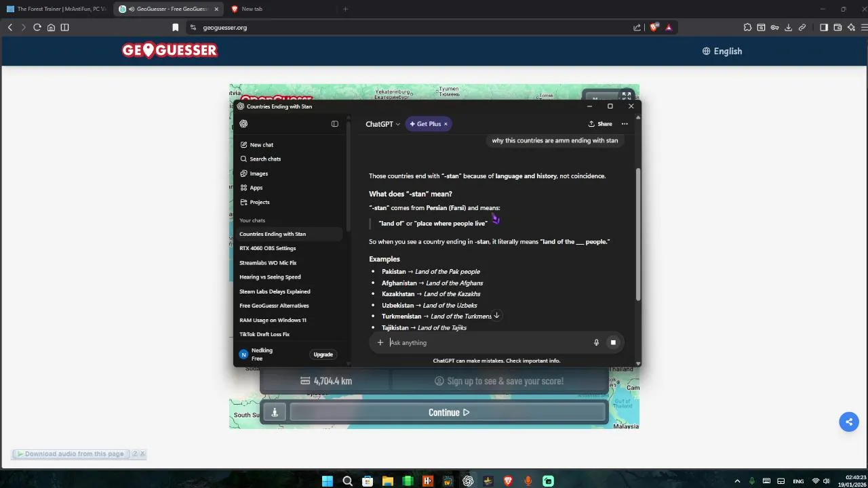Viewport: 868px width, 488px height.
Task: Click the microphone dictate icon in ChatGPT
Action: pyautogui.click(x=596, y=342)
